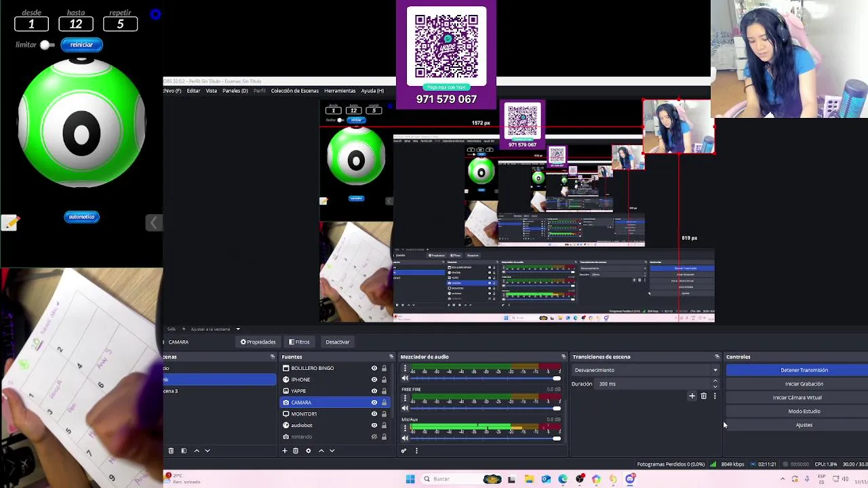
Task: Adjust the first channel volume slider
Action: (486, 379)
